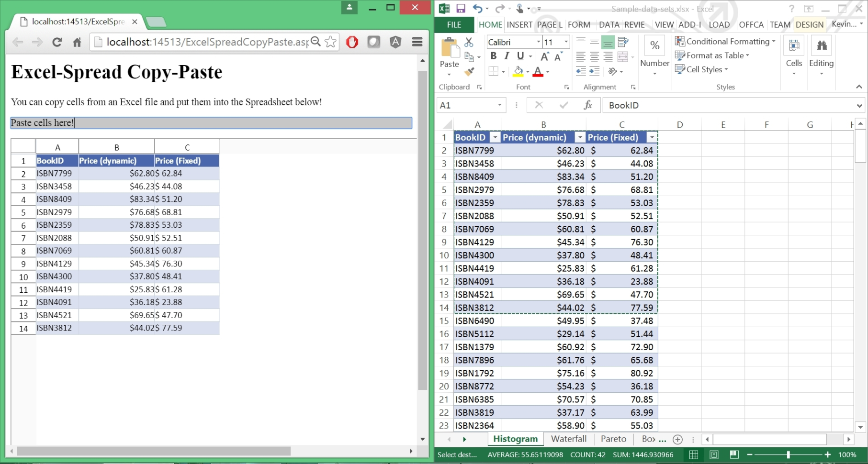The image size is (868, 464).
Task: Toggle bold formatting on selected cells
Action: click(x=494, y=56)
